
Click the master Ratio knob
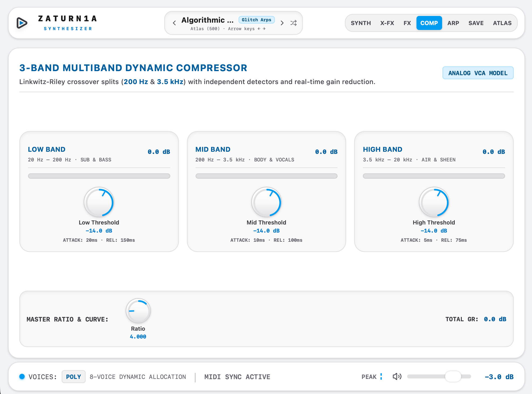coord(138,311)
